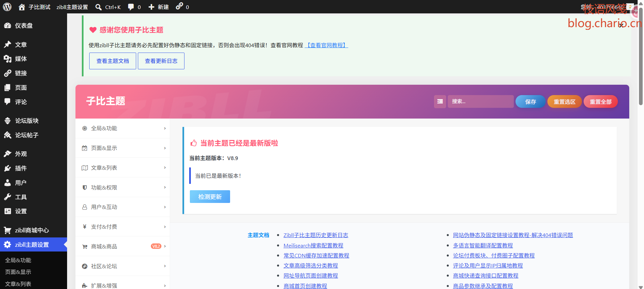Click the expand-all list icon beside search

tap(440, 101)
